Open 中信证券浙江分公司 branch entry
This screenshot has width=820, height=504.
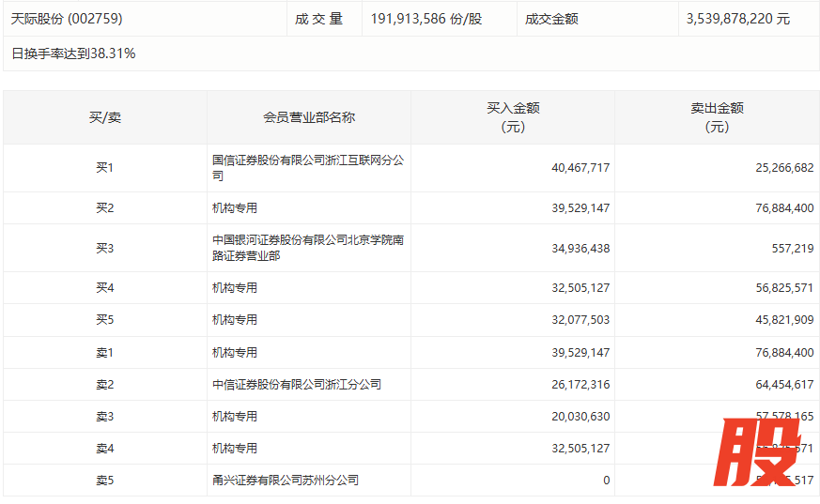pos(297,385)
